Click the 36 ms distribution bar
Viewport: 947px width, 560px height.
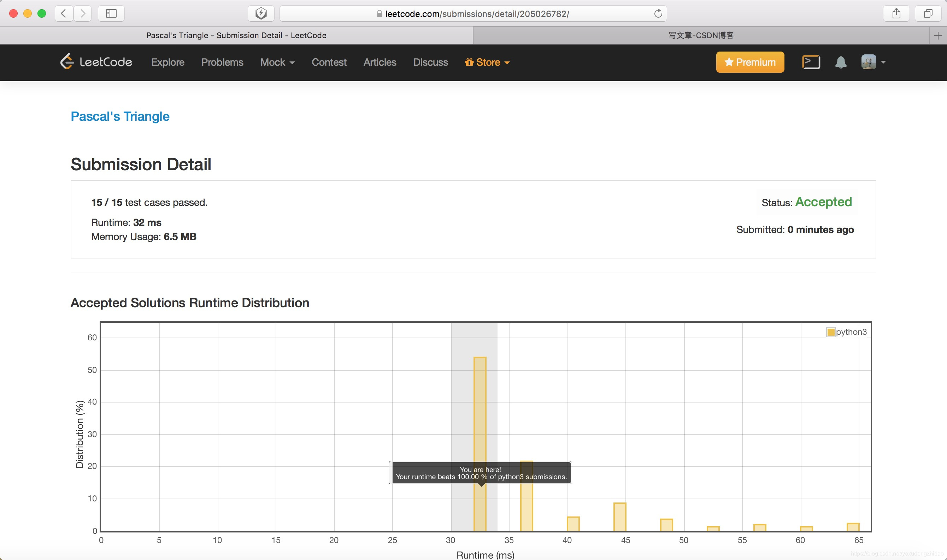[527, 496]
